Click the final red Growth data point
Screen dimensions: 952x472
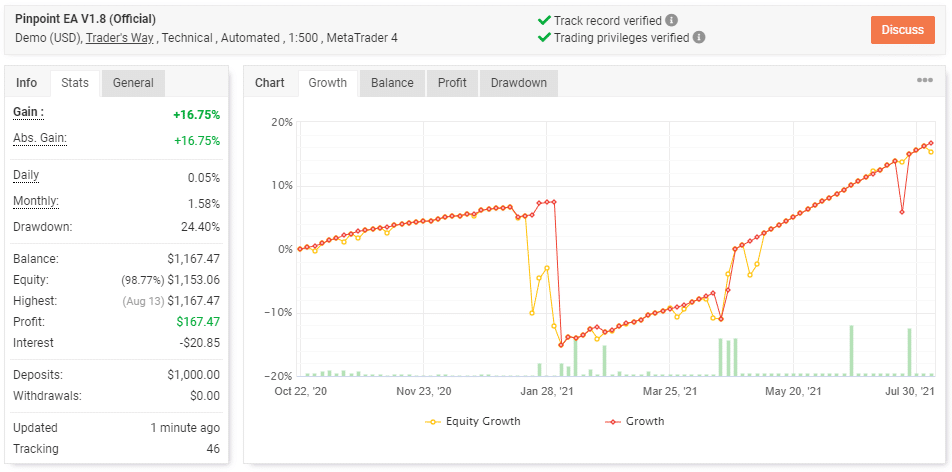click(x=931, y=143)
